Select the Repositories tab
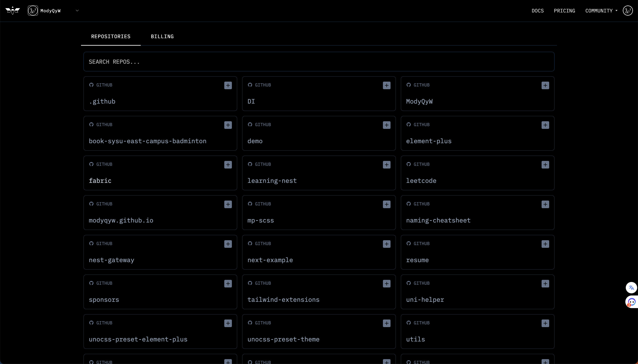638x364 pixels. coord(111,36)
